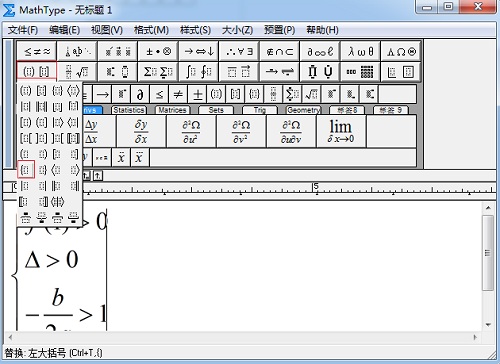Open matrix templates palette
This screenshot has width=500, height=364.
click(x=361, y=72)
